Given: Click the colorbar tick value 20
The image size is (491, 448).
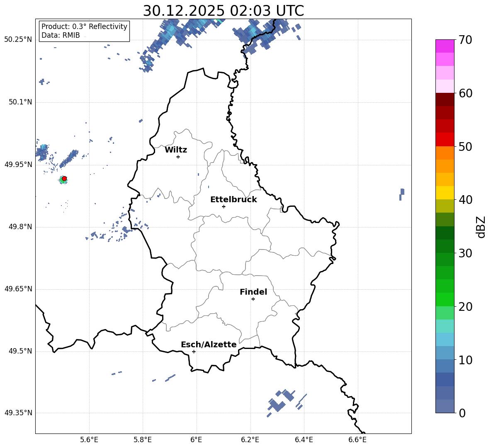Looking at the screenshot, I should click(x=465, y=307).
